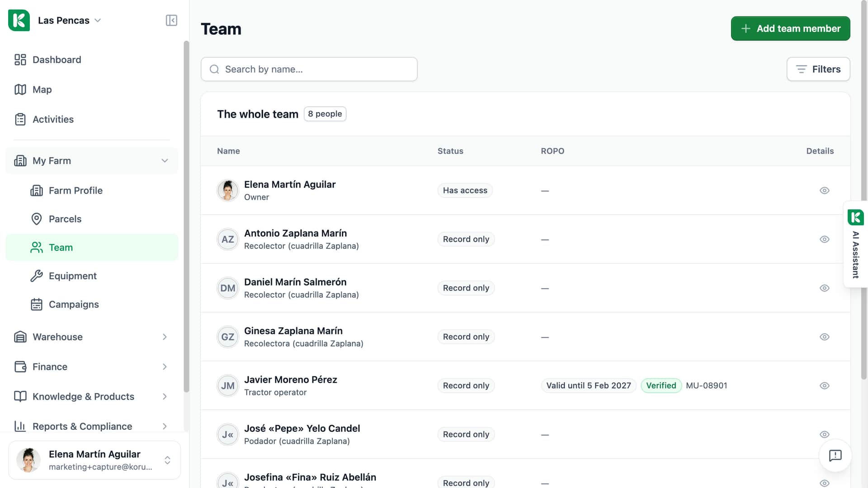Expand the Finance section chevron

[165, 367]
